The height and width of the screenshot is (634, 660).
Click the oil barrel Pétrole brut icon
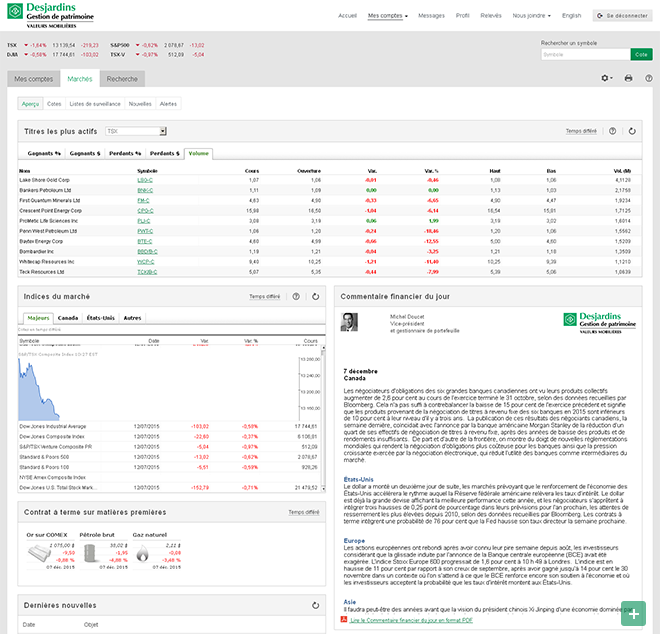90,553
